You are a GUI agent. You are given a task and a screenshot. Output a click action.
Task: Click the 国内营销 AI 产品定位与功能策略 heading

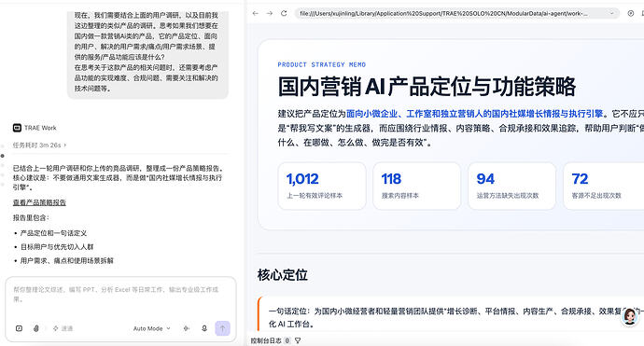(x=427, y=86)
